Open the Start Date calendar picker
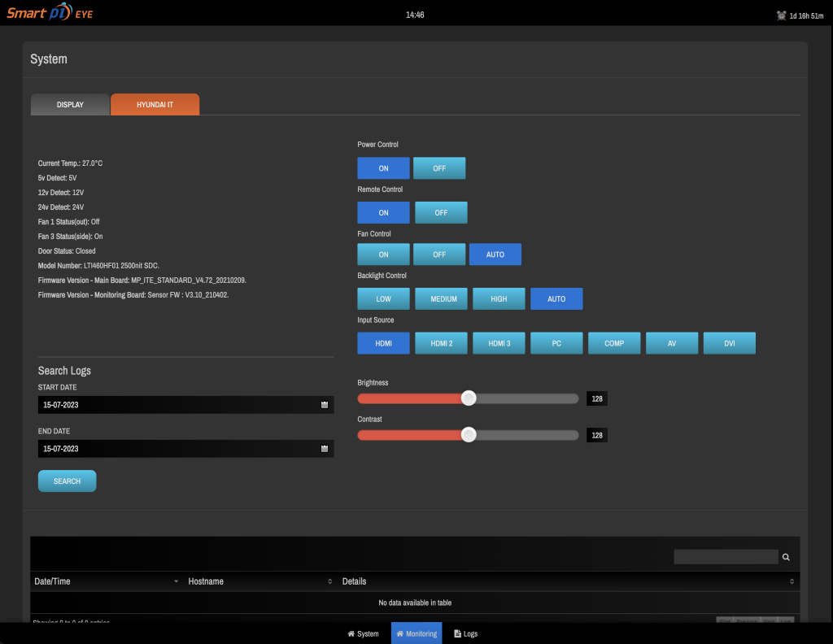833x644 pixels. (324, 404)
